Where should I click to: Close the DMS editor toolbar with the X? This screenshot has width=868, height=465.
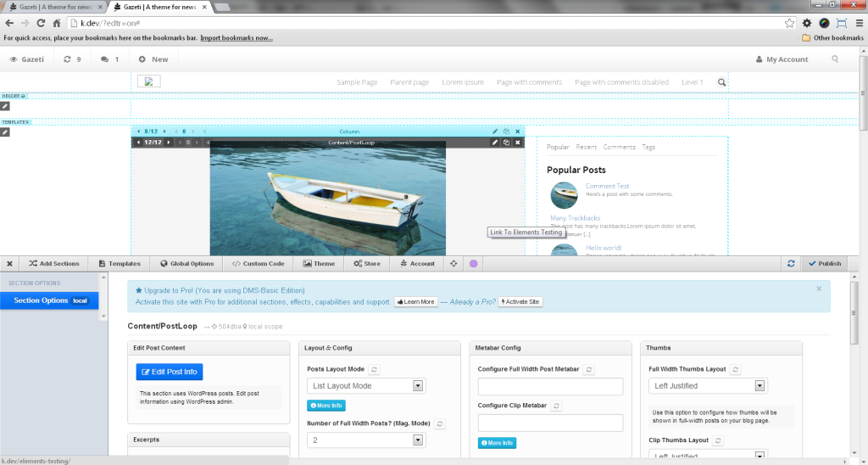pyautogui.click(x=9, y=264)
